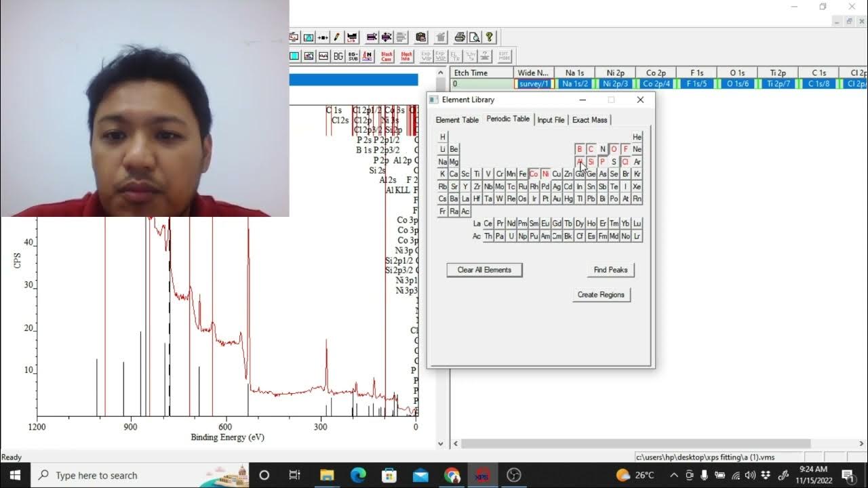The width and height of the screenshot is (868, 488).
Task: Open Google Chrome from the taskbar
Action: coord(452,475)
